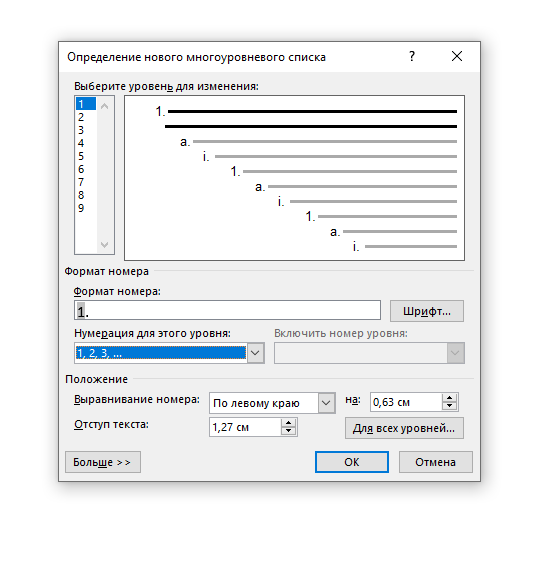Select level 1 in the level list
556x578 pixels.
click(86, 104)
